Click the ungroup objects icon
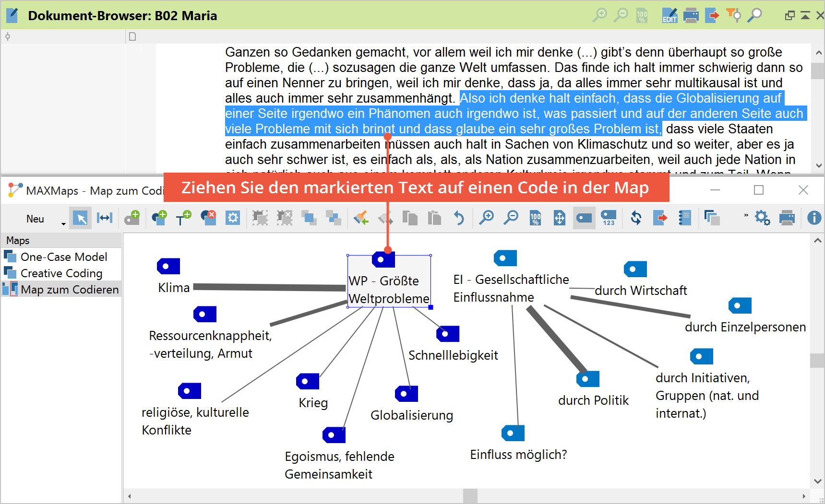The height and width of the screenshot is (504, 825). [285, 218]
